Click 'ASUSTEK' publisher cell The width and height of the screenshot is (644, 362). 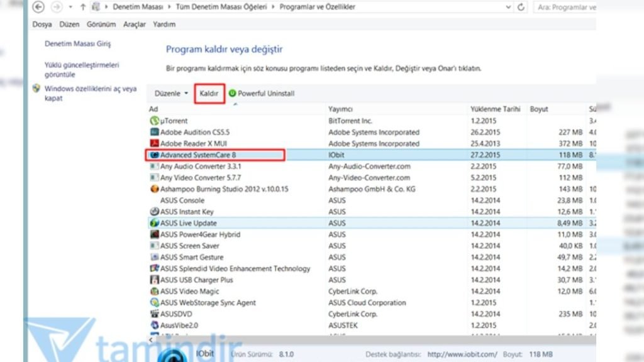click(x=343, y=325)
